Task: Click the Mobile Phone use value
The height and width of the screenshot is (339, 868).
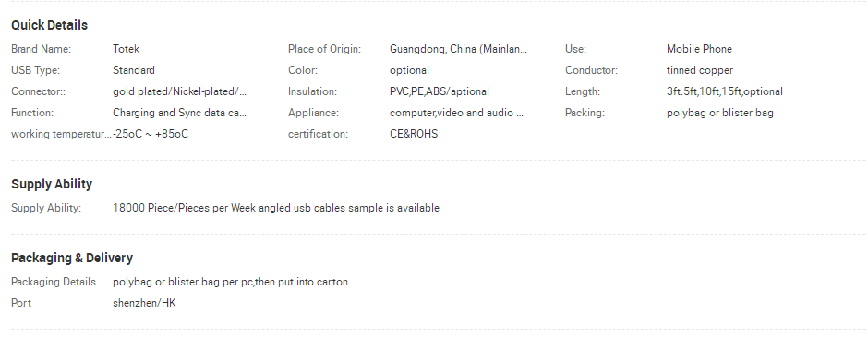Action: [699, 49]
